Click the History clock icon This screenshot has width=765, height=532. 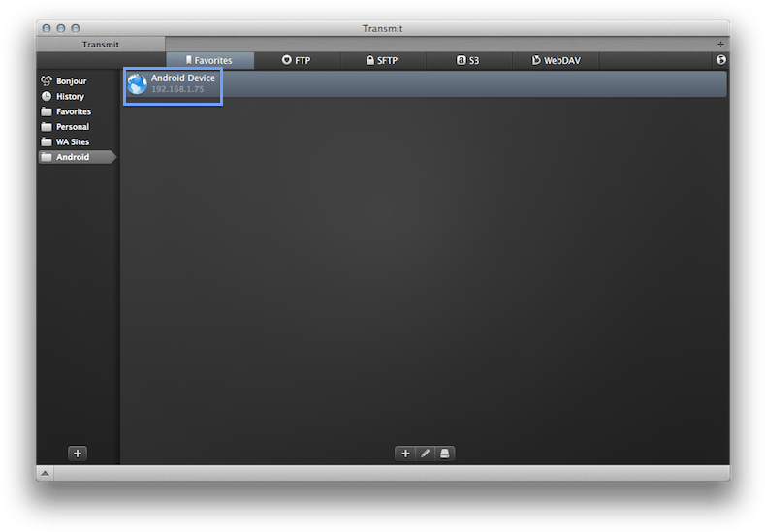click(47, 96)
